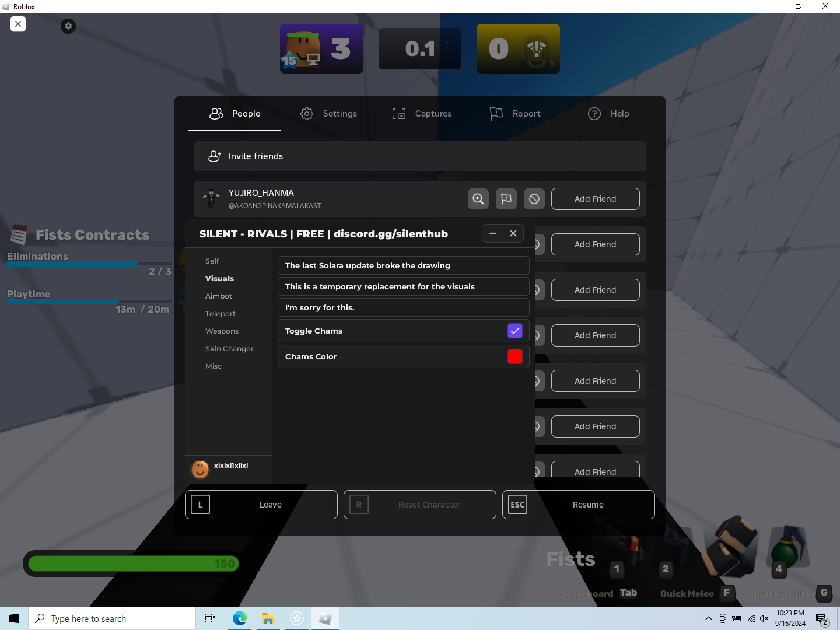
Task: Click the R key icon beside Reset Character
Action: coord(359,505)
